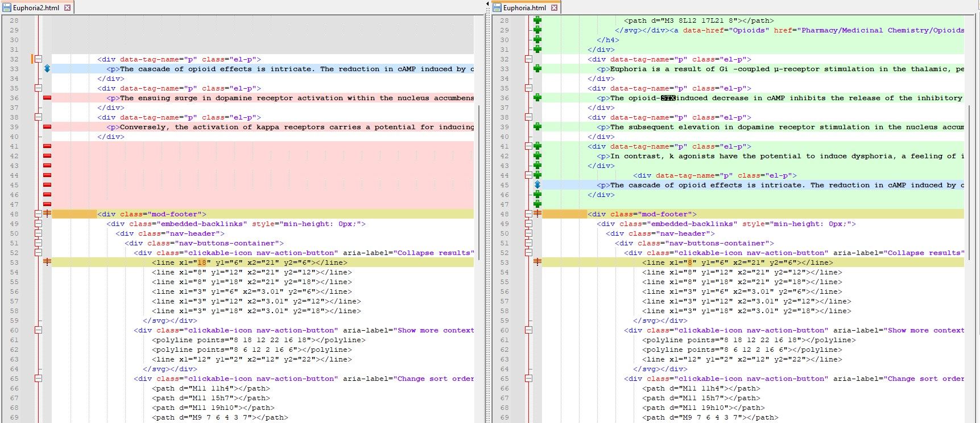Collapse nav-header fold at left line 50
This screenshot has width=980, height=423.
(x=38, y=233)
